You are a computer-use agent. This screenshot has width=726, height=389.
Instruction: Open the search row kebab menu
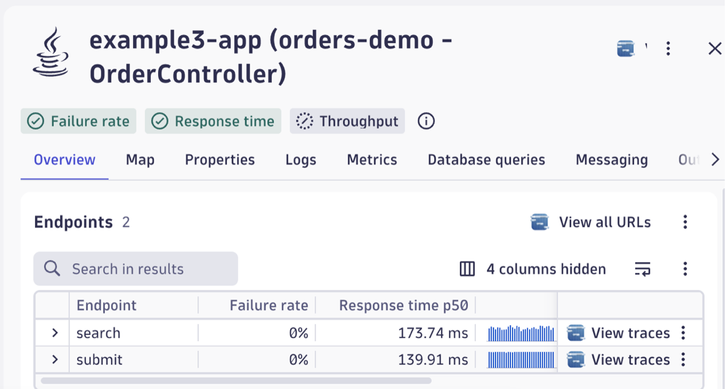683,333
